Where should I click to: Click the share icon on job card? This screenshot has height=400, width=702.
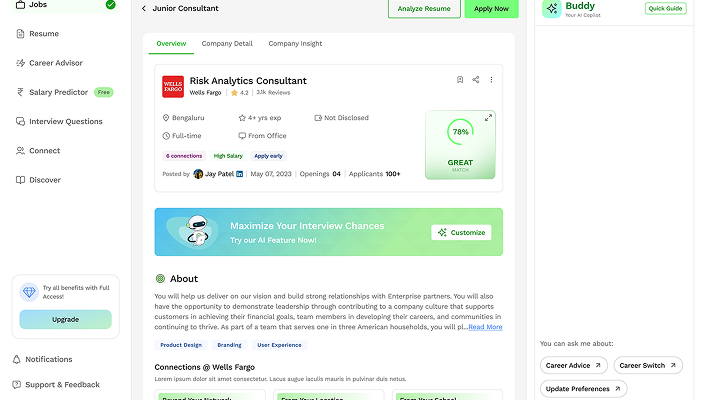pyautogui.click(x=475, y=79)
